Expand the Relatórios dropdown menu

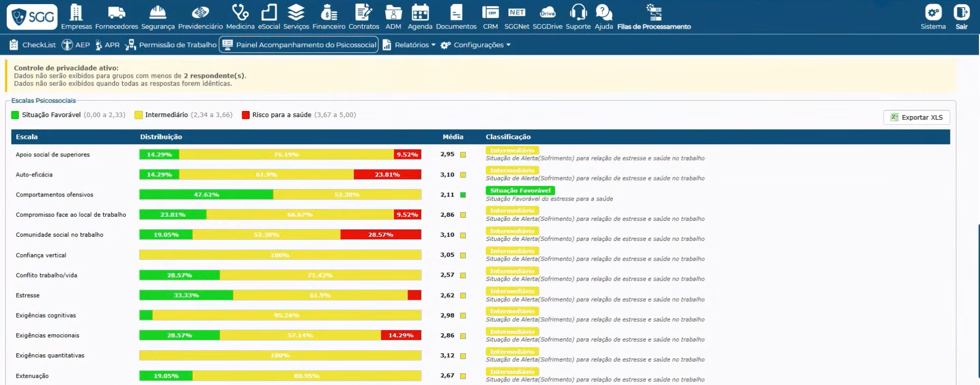(x=410, y=45)
